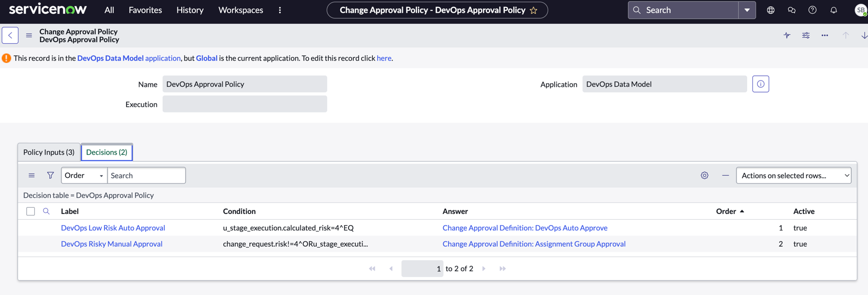This screenshot has width=868, height=295.
Task: Click the list Search input box
Action: 147,175
